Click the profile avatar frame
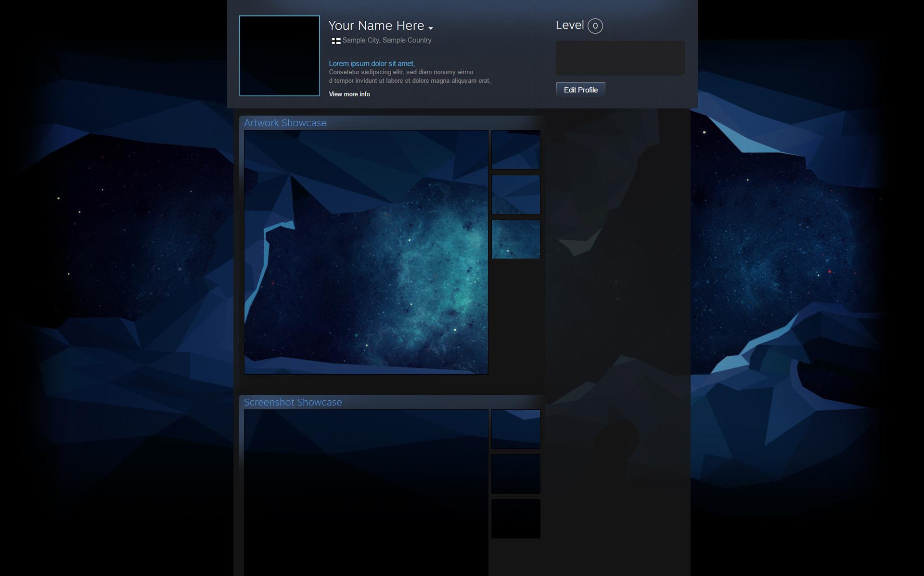The image size is (924, 576). coord(279,56)
